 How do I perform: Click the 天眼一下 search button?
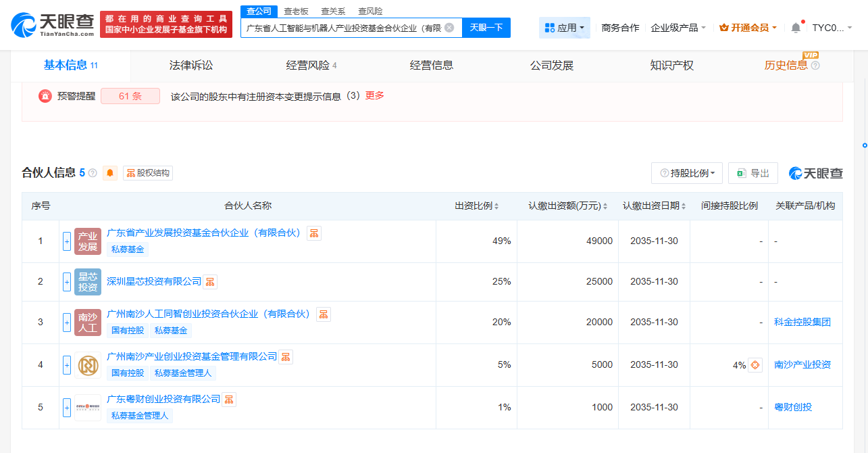(x=486, y=28)
